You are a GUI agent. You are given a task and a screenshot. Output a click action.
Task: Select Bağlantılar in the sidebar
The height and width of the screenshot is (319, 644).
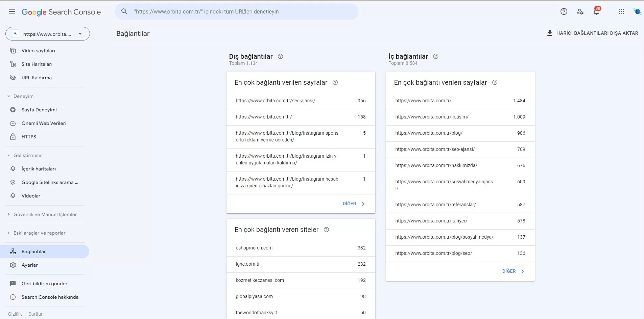point(45,251)
